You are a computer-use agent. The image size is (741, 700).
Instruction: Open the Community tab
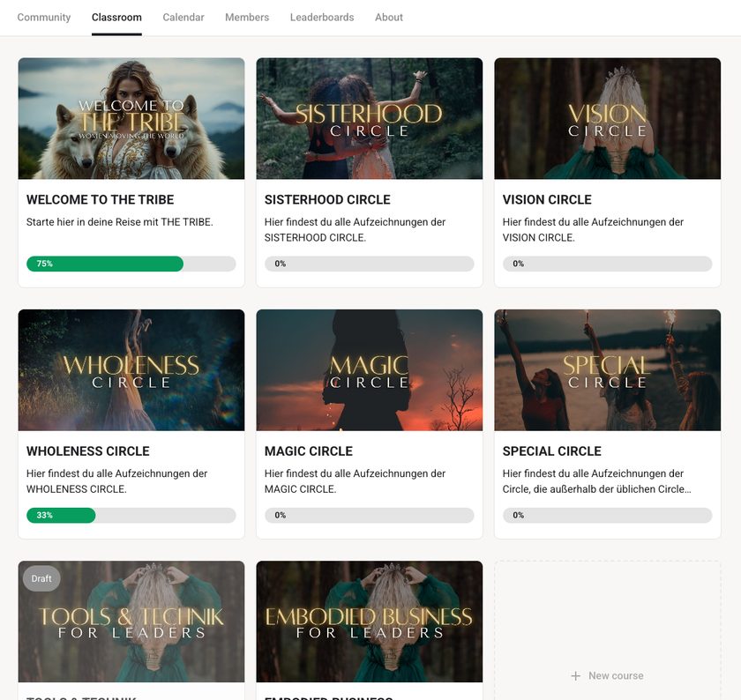coord(44,18)
